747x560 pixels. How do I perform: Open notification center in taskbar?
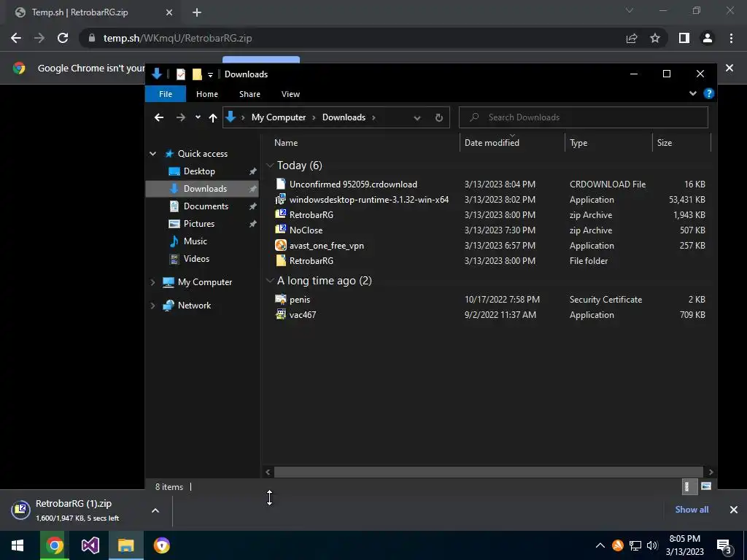724,547
